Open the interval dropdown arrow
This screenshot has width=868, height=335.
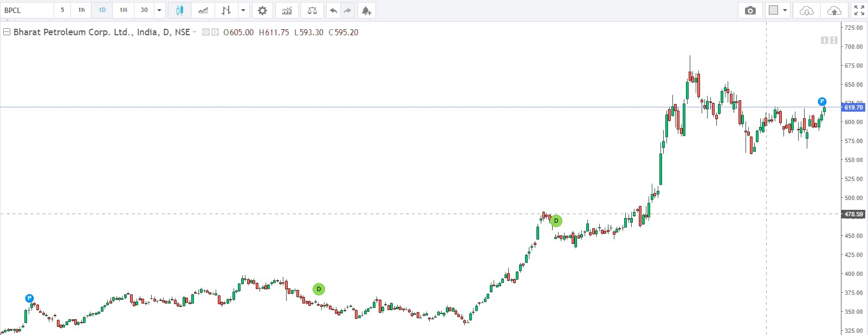pyautogui.click(x=159, y=10)
